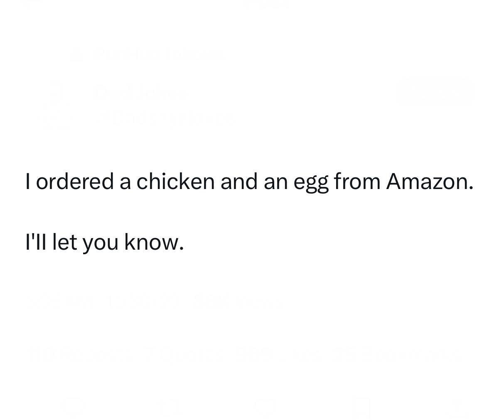This screenshot has width=504, height=420.
Task: Click the Dad Jokes display name
Action: pos(141,92)
